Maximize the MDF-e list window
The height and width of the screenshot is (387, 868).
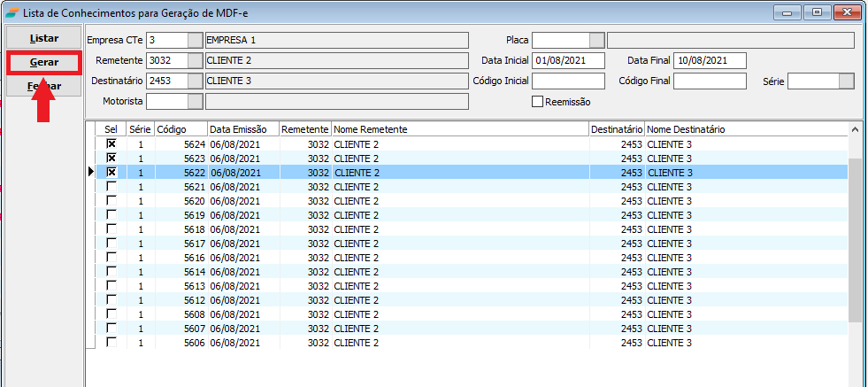(817, 12)
